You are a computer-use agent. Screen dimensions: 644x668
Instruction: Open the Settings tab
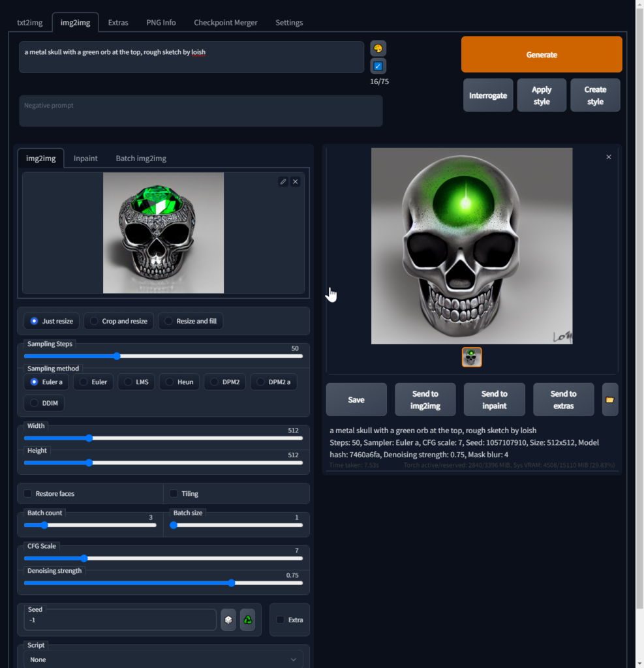(289, 22)
